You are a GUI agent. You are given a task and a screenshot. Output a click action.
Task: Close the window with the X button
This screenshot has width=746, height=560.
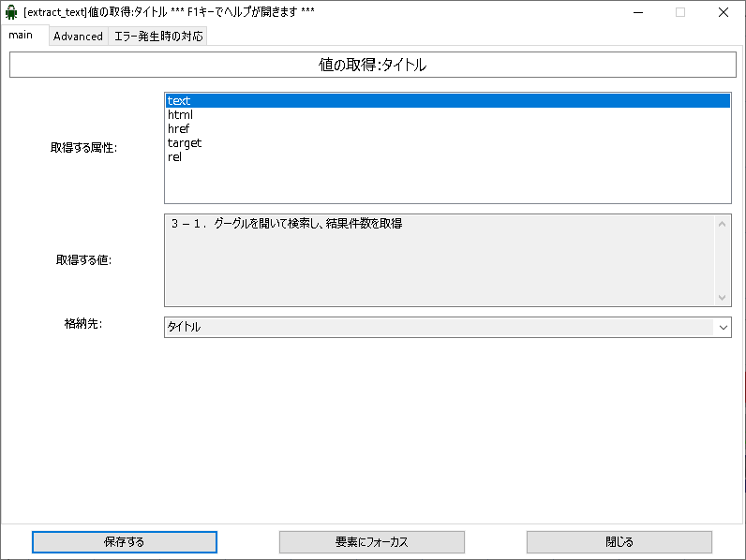tap(724, 12)
